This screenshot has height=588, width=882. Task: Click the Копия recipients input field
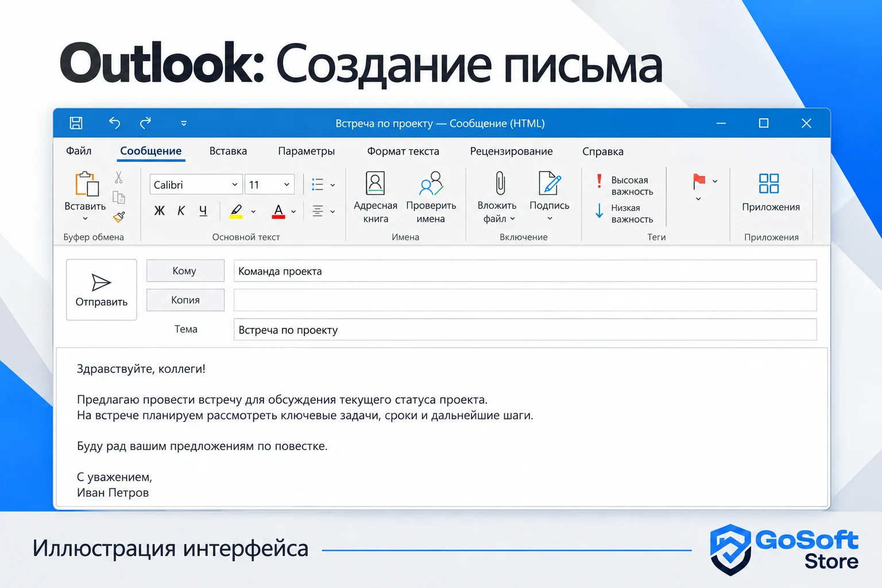(x=525, y=300)
